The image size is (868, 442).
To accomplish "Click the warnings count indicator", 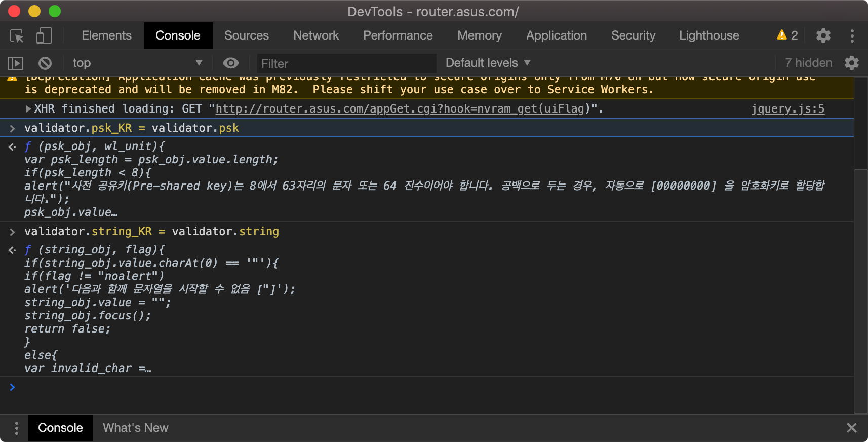I will coord(787,35).
